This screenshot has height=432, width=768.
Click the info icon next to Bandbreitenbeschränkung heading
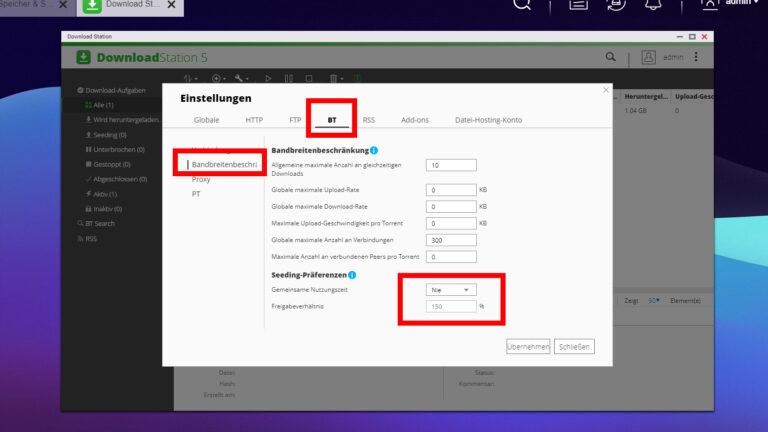[374, 150]
